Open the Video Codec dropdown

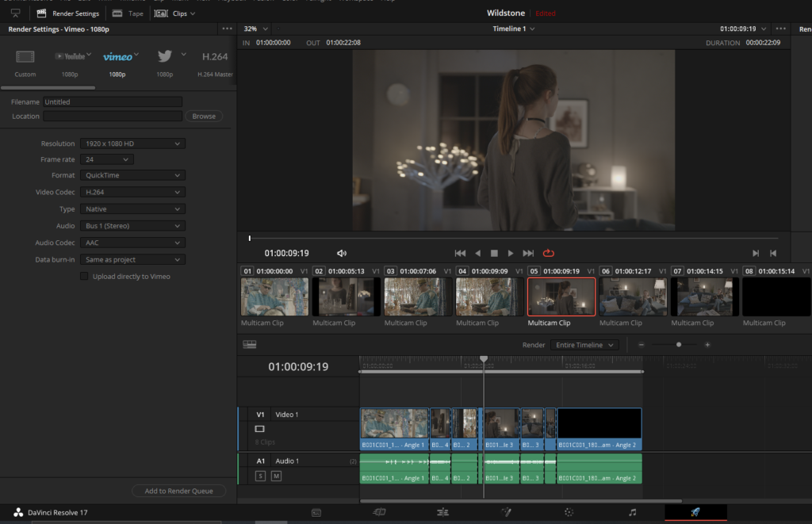point(132,192)
